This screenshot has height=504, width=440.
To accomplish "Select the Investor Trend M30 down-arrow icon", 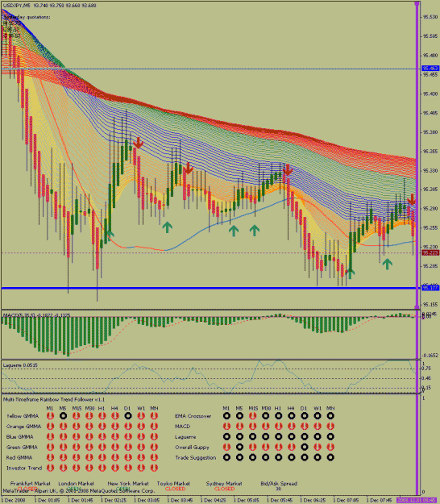I will tap(89, 468).
